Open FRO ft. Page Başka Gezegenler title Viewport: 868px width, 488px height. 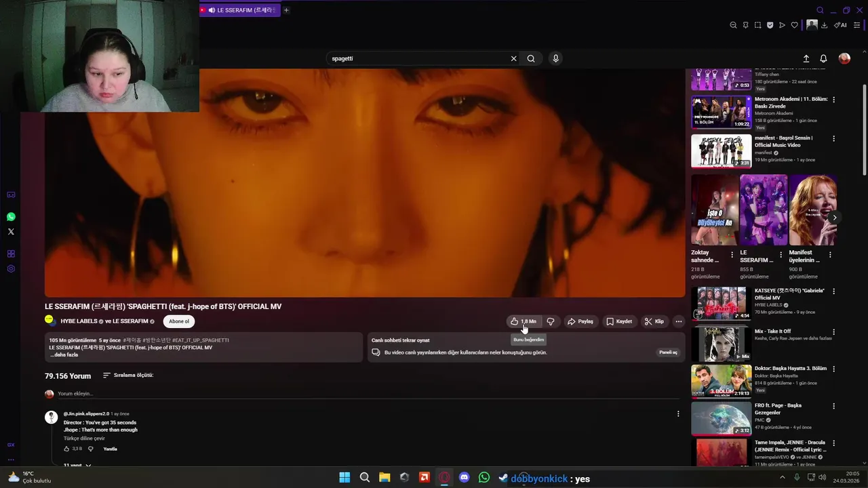[x=778, y=409]
